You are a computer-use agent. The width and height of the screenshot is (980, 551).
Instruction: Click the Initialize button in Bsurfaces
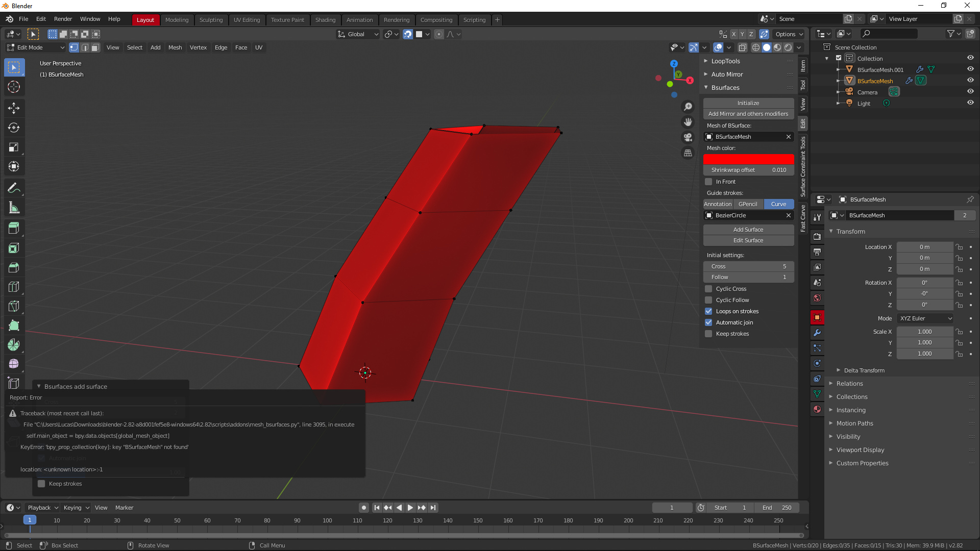[748, 102]
